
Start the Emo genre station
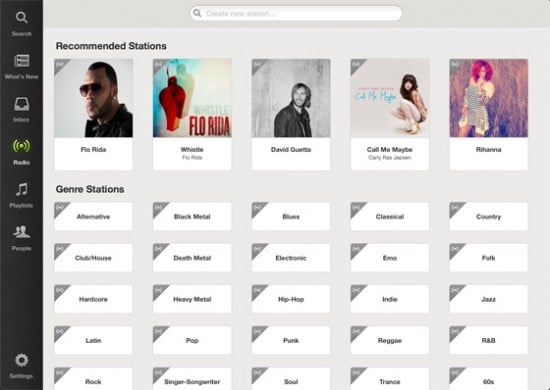click(x=390, y=258)
